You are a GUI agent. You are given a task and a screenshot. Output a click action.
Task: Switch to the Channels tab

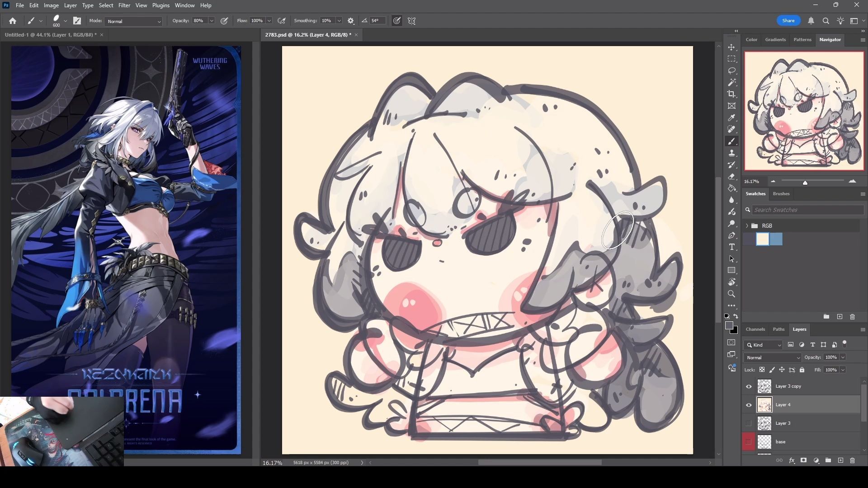pos(755,329)
